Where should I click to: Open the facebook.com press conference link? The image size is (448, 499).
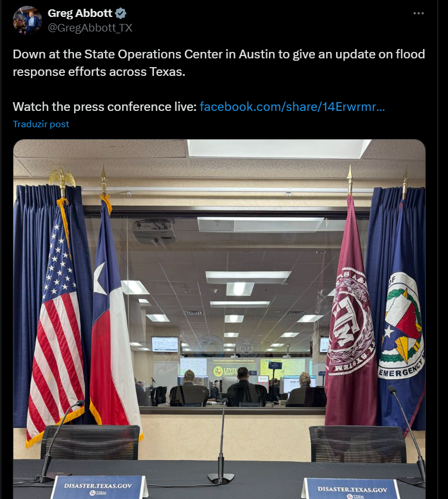point(292,107)
